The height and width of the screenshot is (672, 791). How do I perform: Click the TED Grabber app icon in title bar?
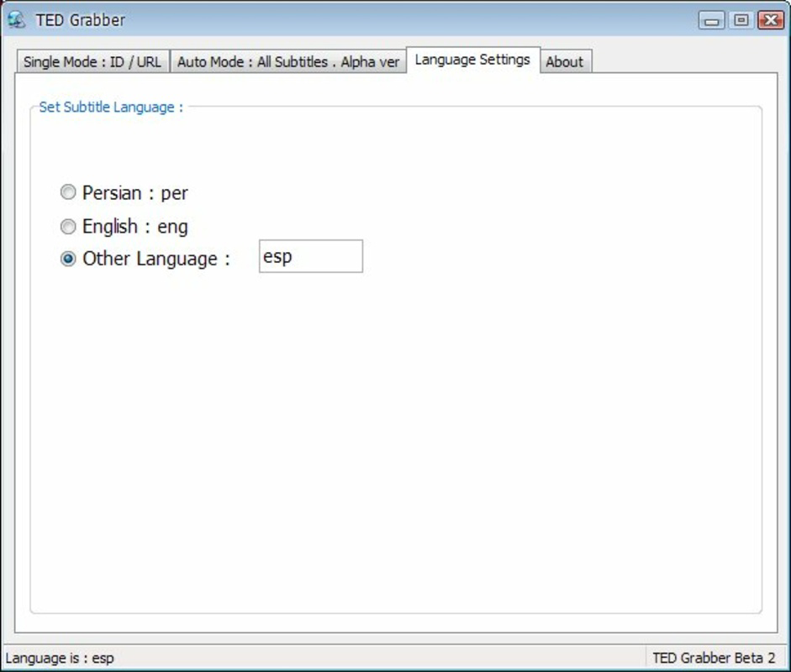click(x=16, y=19)
